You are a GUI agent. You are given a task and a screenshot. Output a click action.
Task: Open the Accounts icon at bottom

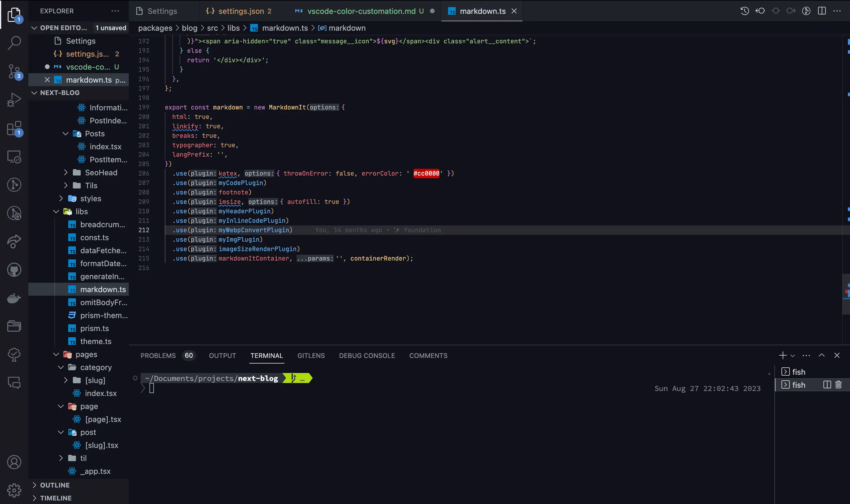(14, 462)
